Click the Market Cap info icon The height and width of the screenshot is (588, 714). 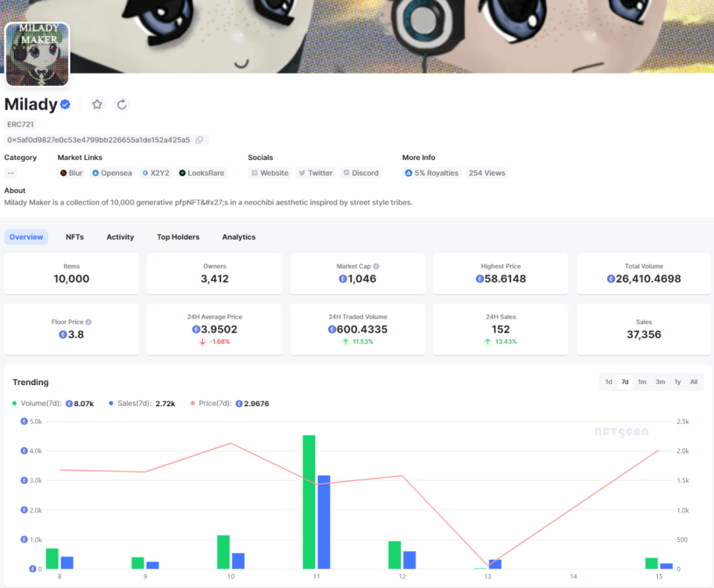click(x=376, y=266)
